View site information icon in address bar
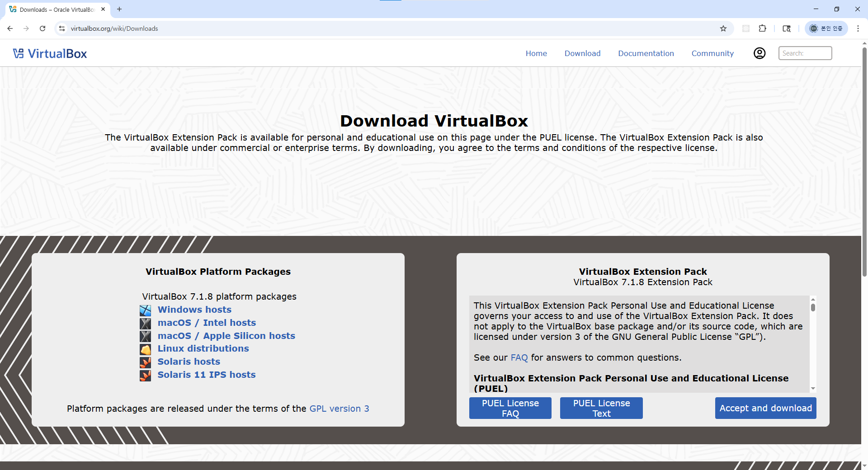Viewport: 868px width, 470px height. (x=62, y=28)
